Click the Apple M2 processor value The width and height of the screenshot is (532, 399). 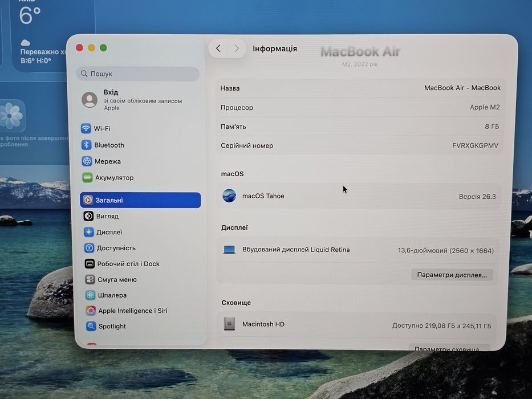(485, 107)
